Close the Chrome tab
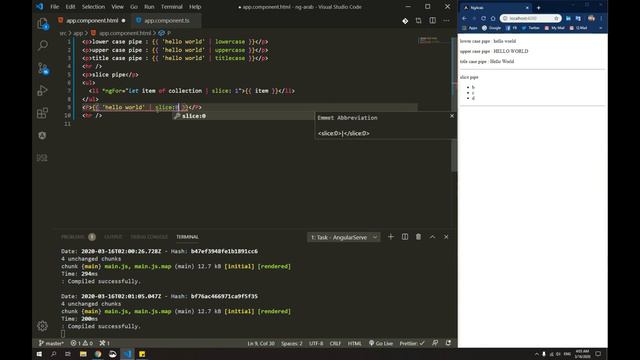This screenshot has height=360, width=640. pos(527,8)
